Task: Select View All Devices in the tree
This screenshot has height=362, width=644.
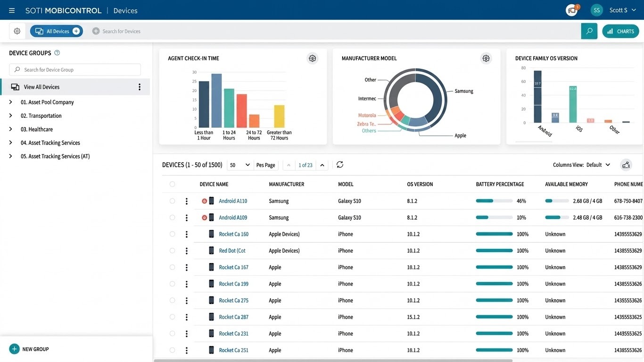Action: click(75, 87)
